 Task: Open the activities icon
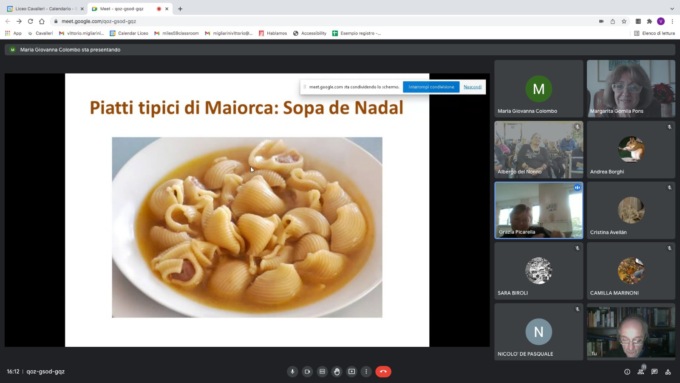click(668, 372)
